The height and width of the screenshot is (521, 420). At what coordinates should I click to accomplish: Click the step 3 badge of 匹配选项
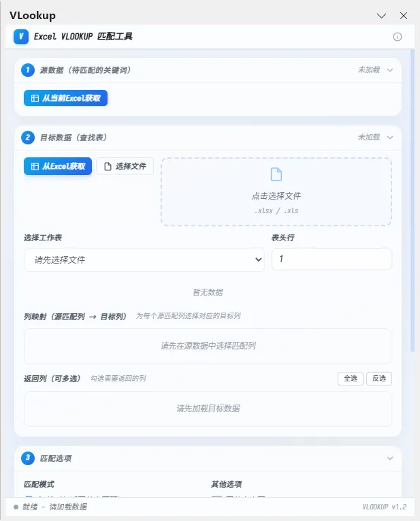pos(28,458)
